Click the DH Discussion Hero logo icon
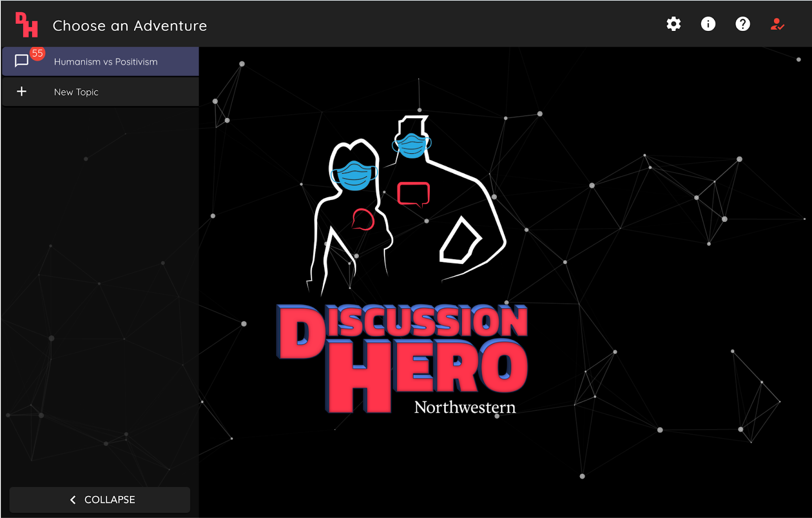The height and width of the screenshot is (518, 812). coord(26,25)
